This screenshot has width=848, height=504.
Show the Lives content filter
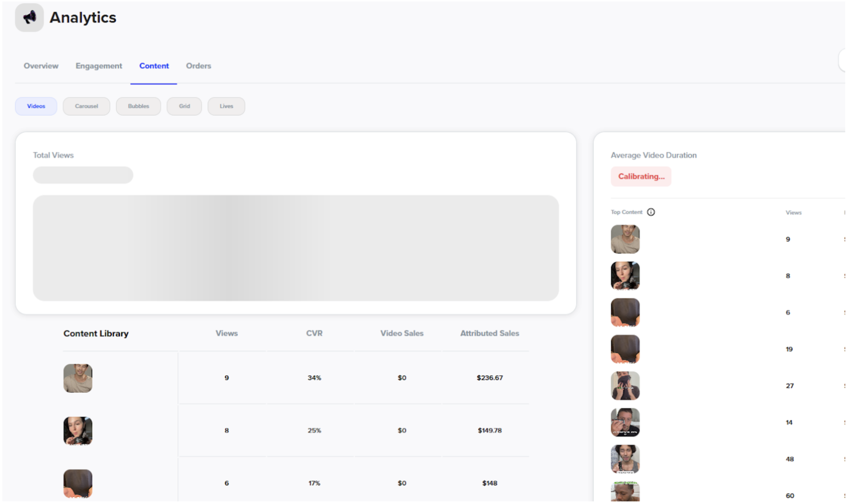tap(227, 106)
